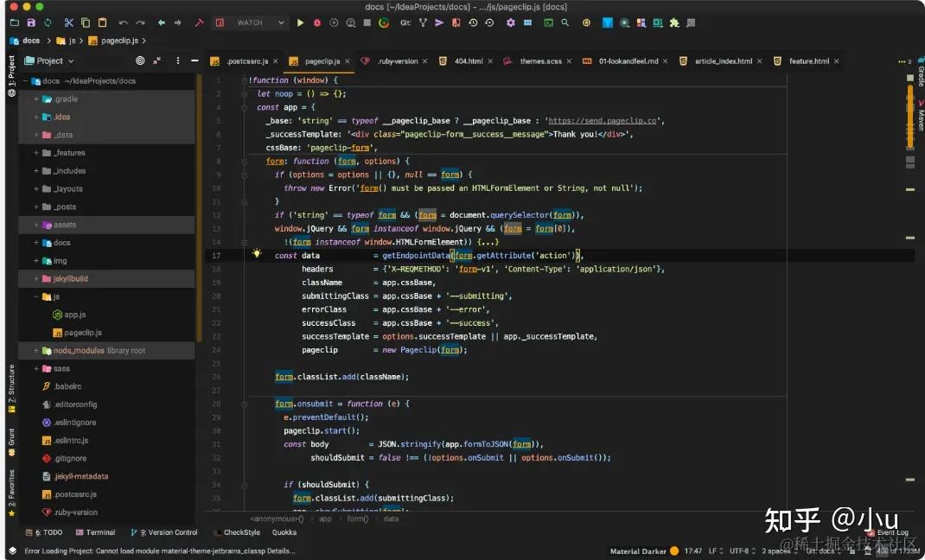
Task: Click the Show History clock icon
Action: [473, 23]
